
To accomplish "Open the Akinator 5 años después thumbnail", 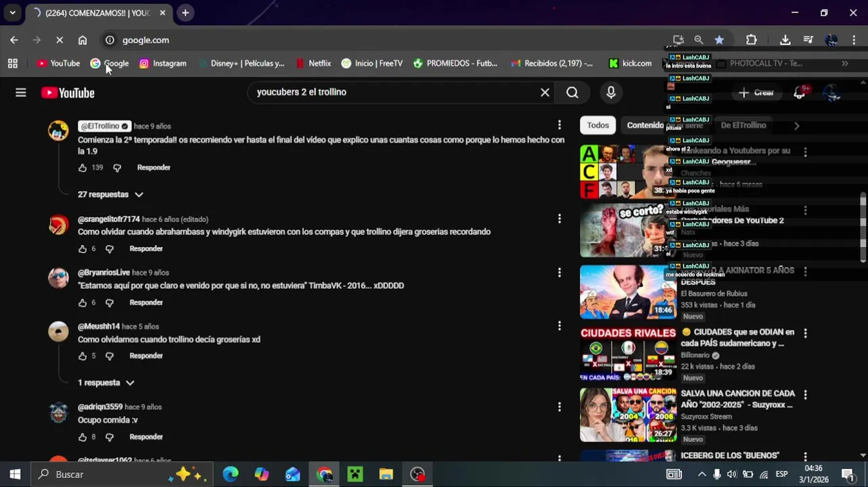I will point(628,292).
